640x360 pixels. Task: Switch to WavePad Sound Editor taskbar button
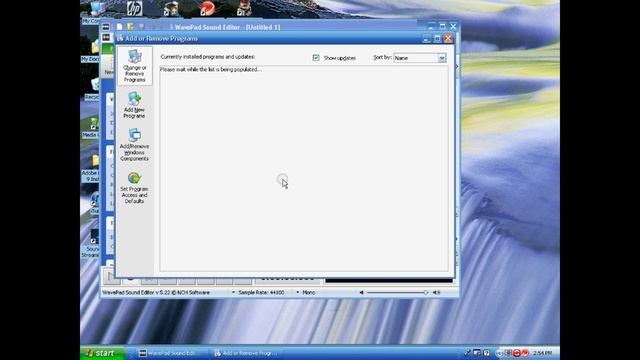click(171, 353)
